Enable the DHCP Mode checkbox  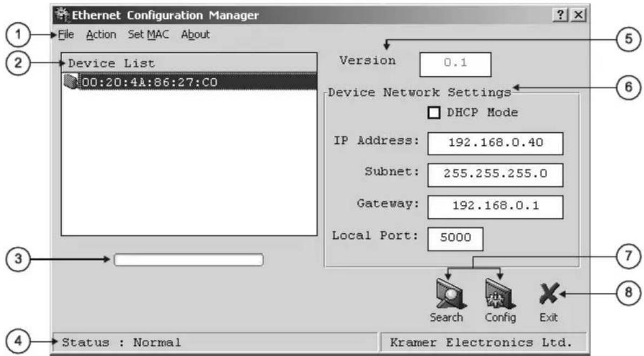pos(434,112)
